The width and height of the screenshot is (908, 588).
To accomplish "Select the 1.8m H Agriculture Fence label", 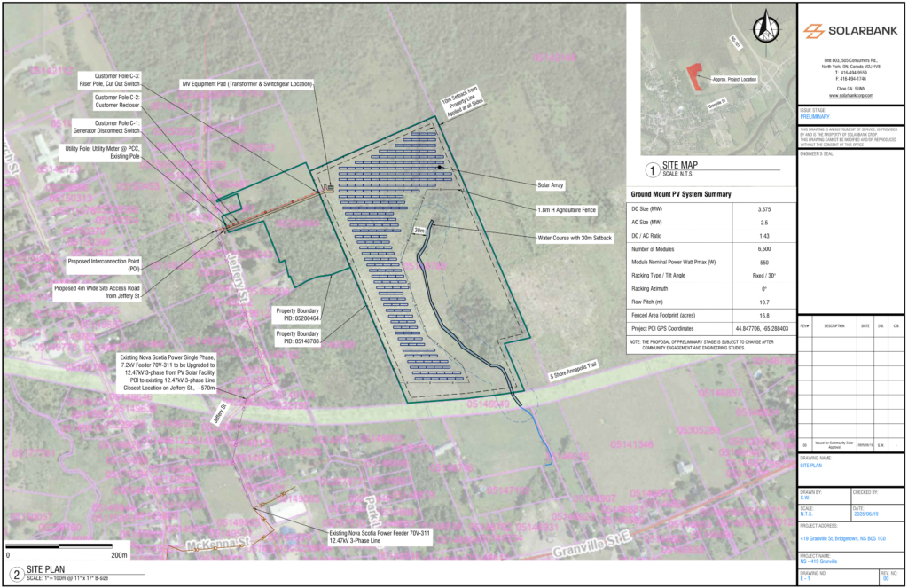I will (x=567, y=209).
